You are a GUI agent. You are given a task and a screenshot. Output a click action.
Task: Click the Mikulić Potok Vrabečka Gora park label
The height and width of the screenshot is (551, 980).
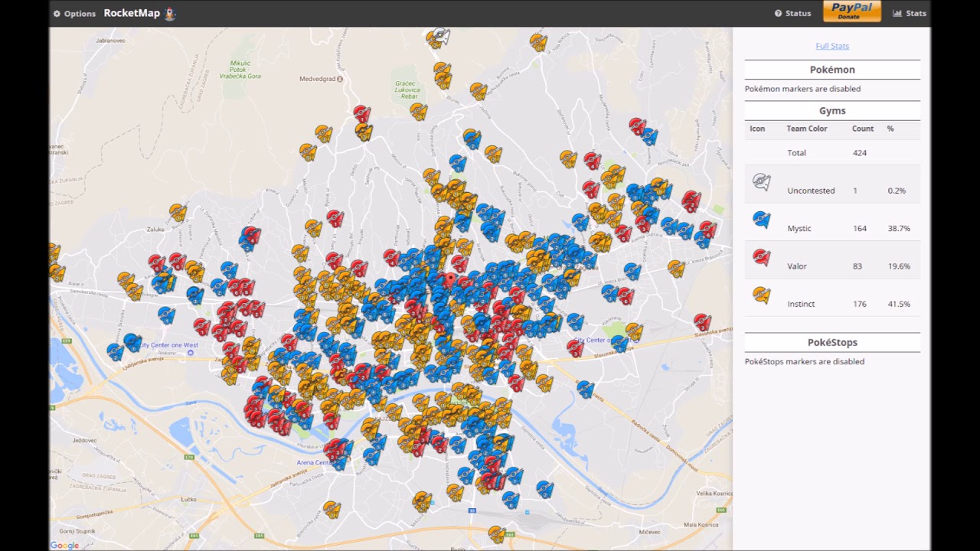coord(240,70)
